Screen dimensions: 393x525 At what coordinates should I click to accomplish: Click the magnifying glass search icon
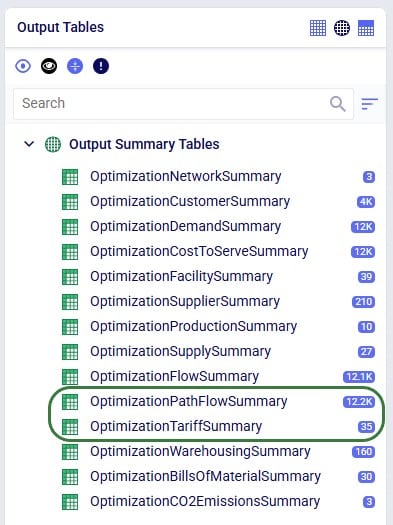pyautogui.click(x=337, y=104)
